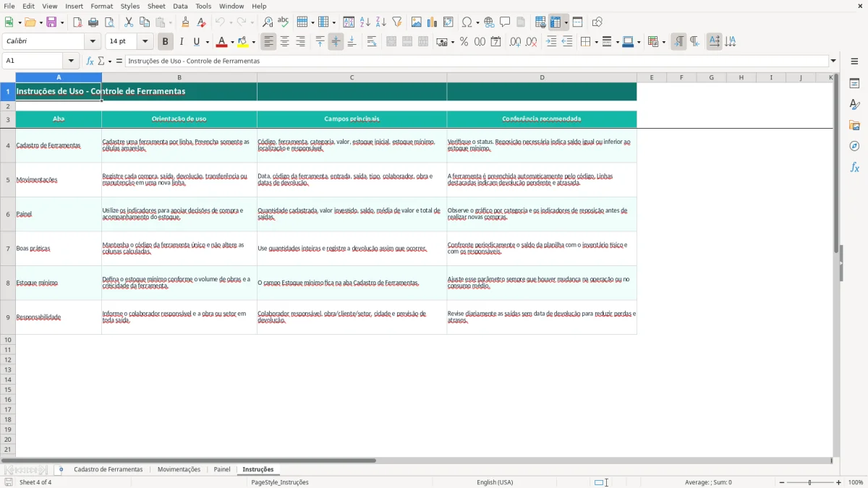Insert a hyperlink
Screen dimensions: 868x488
[x=490, y=22]
